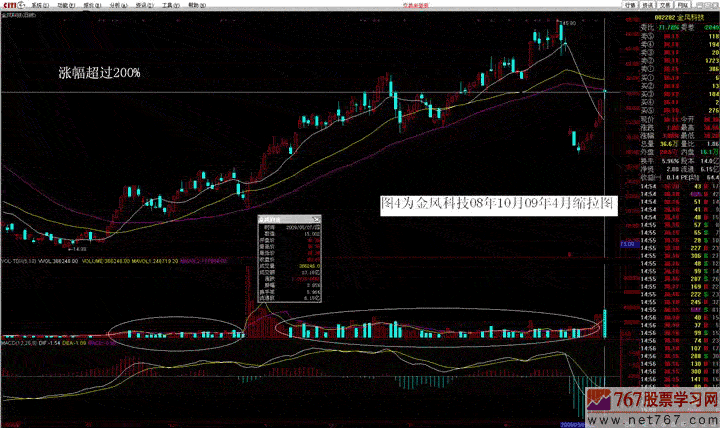Click the 行情 button in the title bar
This screenshot has height=428, width=720.
pos(630,5)
